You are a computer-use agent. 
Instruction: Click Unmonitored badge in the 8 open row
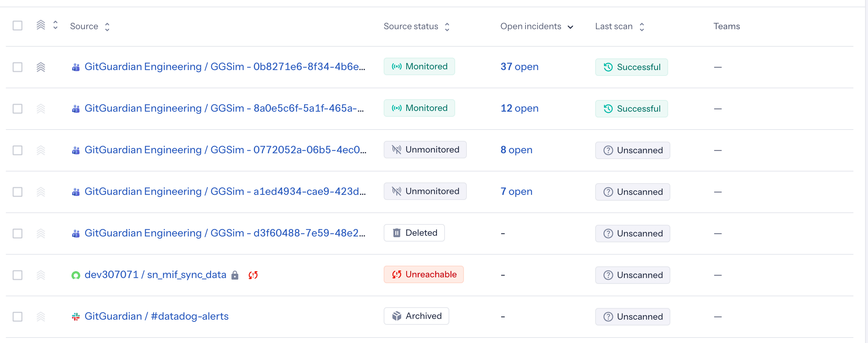[x=425, y=150]
